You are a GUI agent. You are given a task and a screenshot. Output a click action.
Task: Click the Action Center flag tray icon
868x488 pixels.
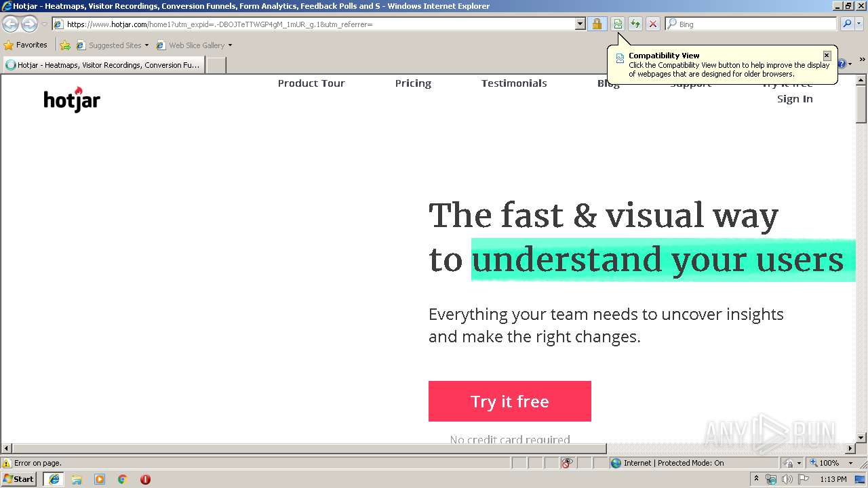pyautogui.click(x=804, y=479)
